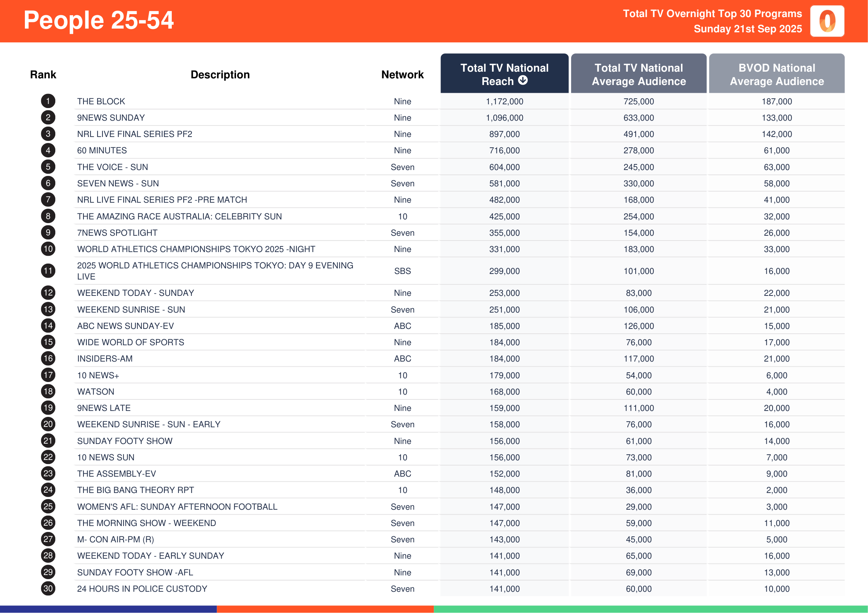Click rank badge 29 for Sunday Footy Show -AFL

pos(48,572)
